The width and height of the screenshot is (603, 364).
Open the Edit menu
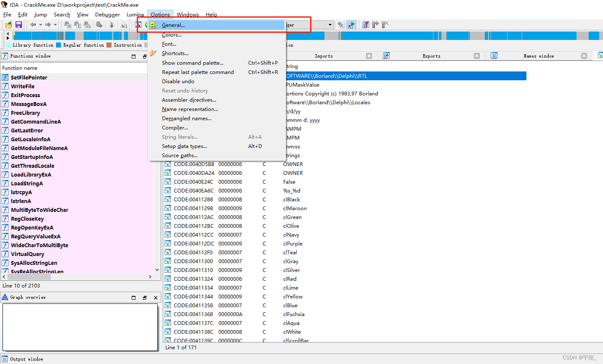coord(23,14)
